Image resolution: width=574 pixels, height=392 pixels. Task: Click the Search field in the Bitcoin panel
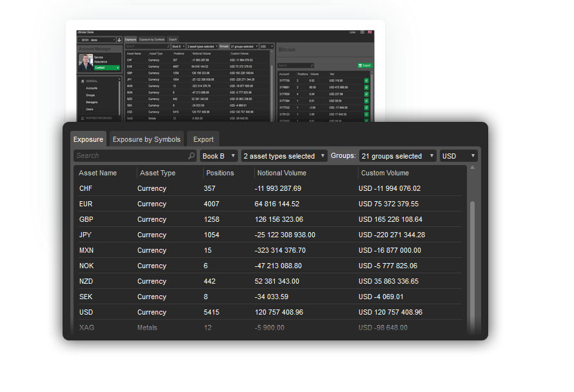click(x=296, y=66)
